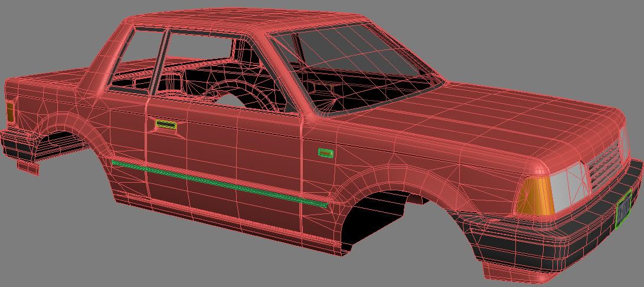The height and width of the screenshot is (287, 644).
Task: Select the green-outlined front license plate
Action: 623,208
